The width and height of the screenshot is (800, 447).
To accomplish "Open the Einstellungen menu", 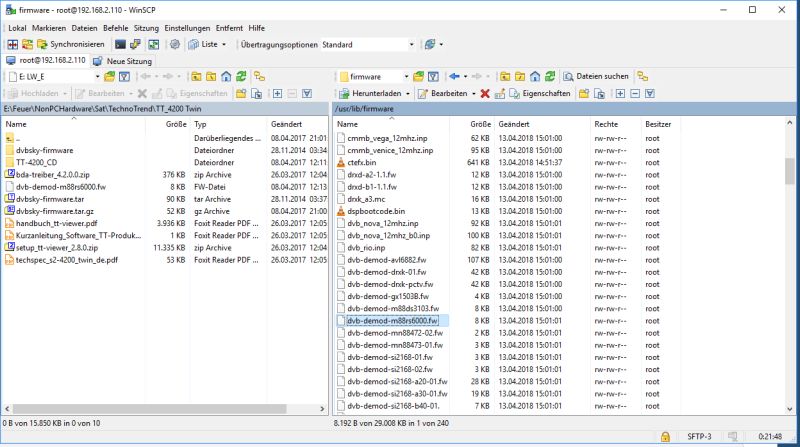I will pyautogui.click(x=187, y=28).
